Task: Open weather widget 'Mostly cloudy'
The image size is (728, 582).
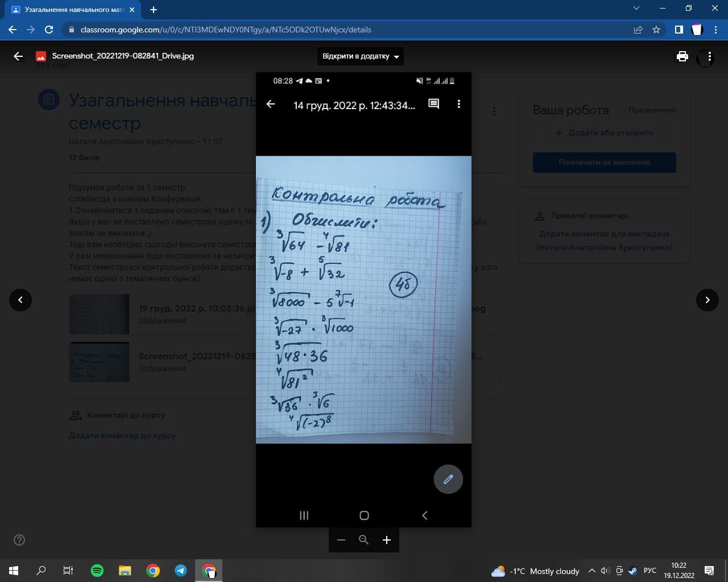Action: (536, 571)
